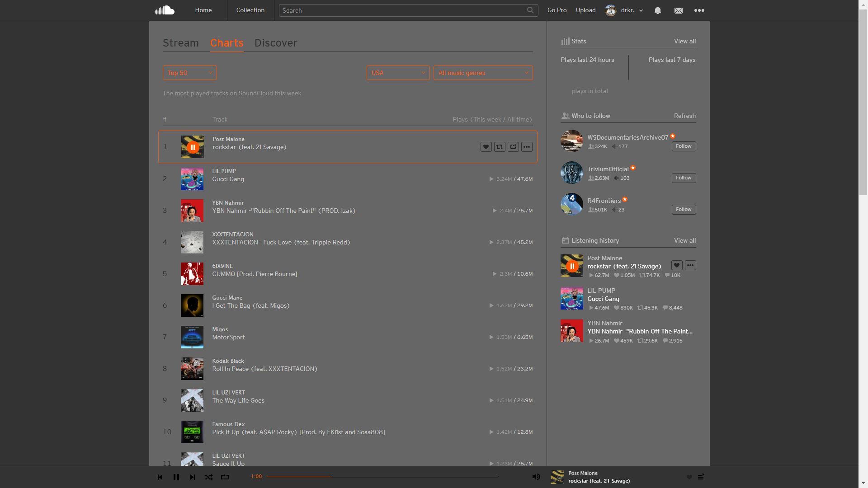Share the rockstar track
Image resolution: width=868 pixels, height=488 pixels.
point(513,147)
